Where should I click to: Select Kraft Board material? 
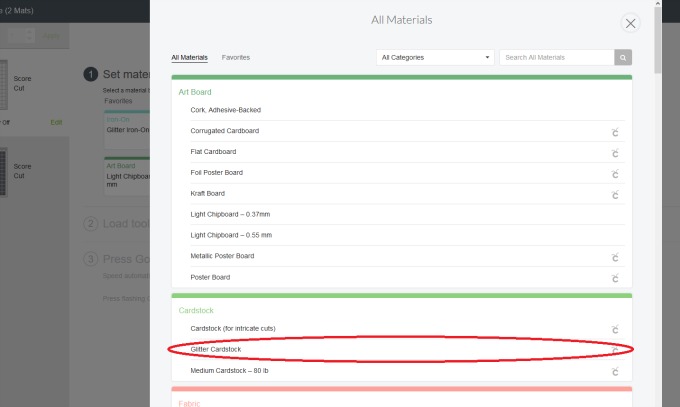pyautogui.click(x=407, y=194)
